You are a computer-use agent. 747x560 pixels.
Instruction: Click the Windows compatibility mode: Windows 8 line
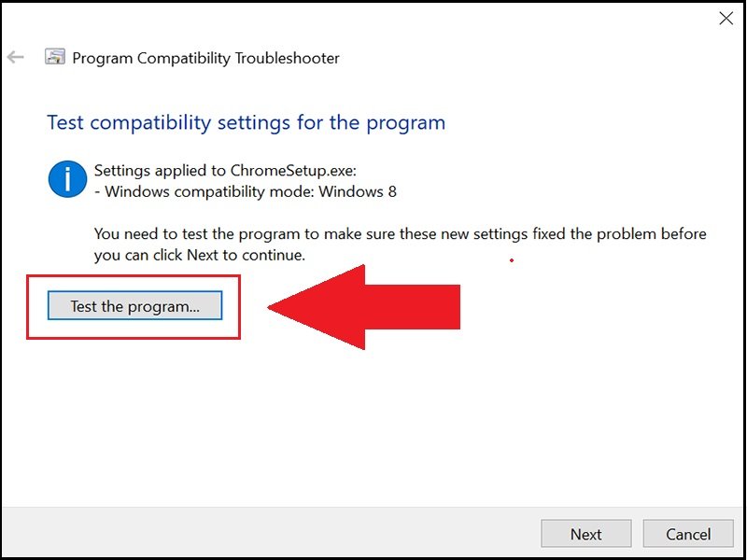point(246,192)
